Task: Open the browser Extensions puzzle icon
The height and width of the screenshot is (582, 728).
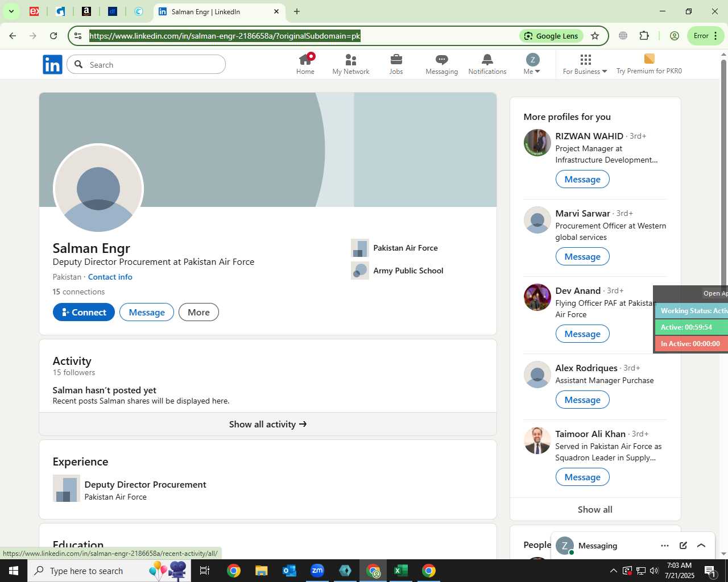Action: click(644, 36)
